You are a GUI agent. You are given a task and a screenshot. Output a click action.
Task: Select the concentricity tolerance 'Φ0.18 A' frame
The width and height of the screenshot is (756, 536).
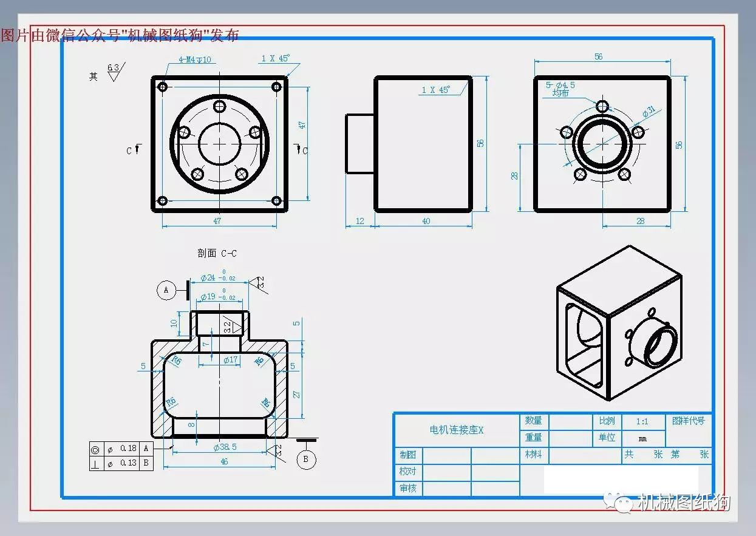click(x=121, y=449)
